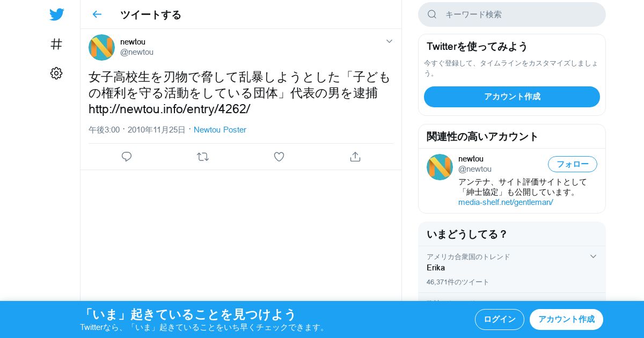644x338 pixels.
Task: Like the tweet with heart icon
Action: point(279,157)
